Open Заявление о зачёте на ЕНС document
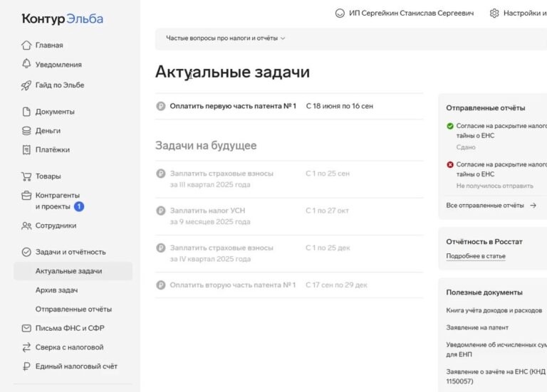The image size is (547, 392). click(496, 376)
